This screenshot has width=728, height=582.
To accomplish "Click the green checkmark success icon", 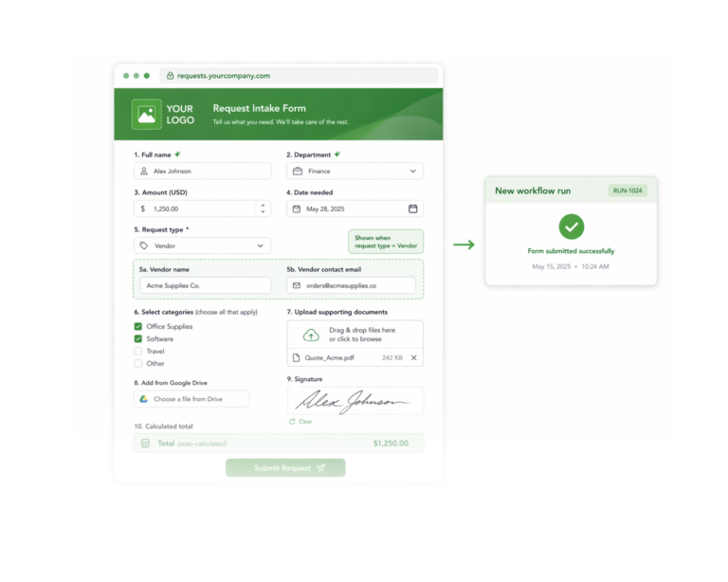I will click(572, 227).
